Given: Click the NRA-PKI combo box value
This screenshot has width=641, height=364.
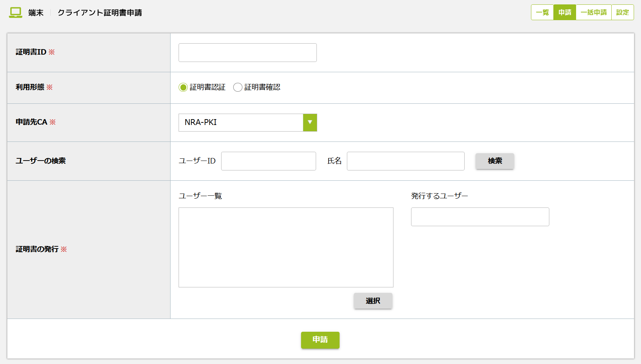Looking at the screenshot, I should 241,122.
